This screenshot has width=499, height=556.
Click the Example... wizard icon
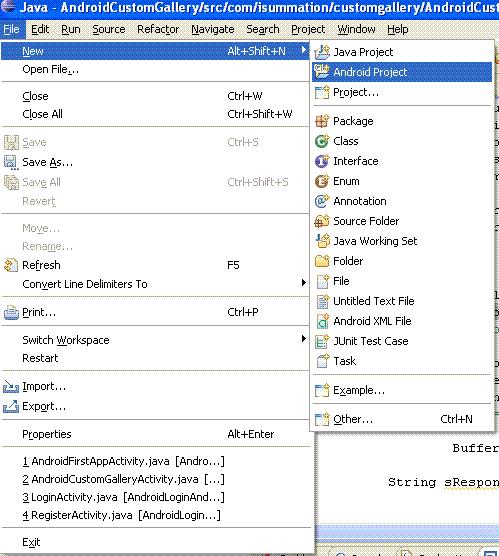(x=322, y=390)
